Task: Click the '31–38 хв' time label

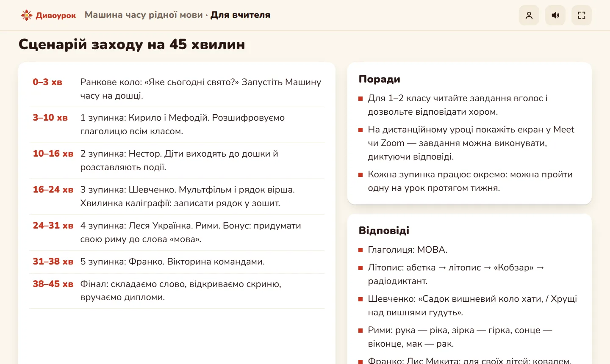Action: click(x=53, y=262)
